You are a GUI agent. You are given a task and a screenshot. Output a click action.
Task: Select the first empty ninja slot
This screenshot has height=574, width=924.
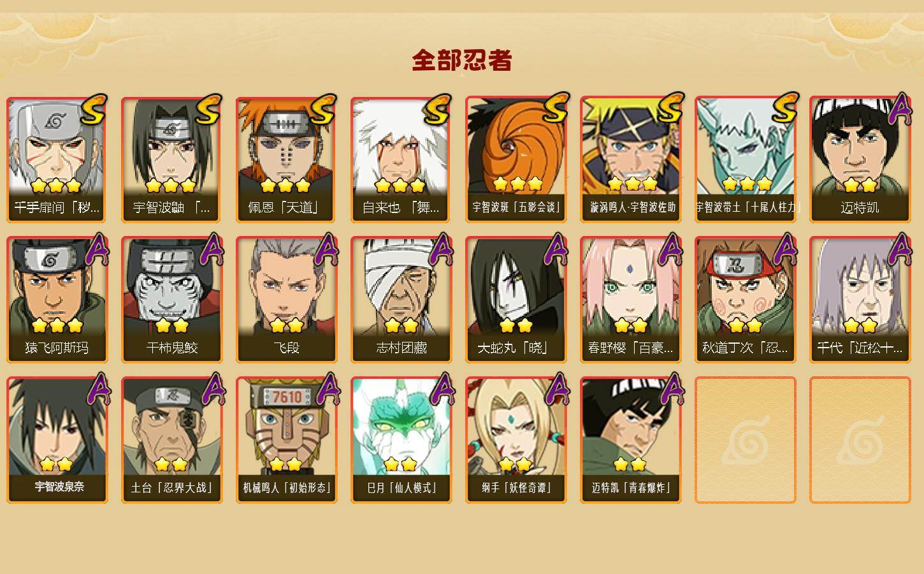point(745,440)
